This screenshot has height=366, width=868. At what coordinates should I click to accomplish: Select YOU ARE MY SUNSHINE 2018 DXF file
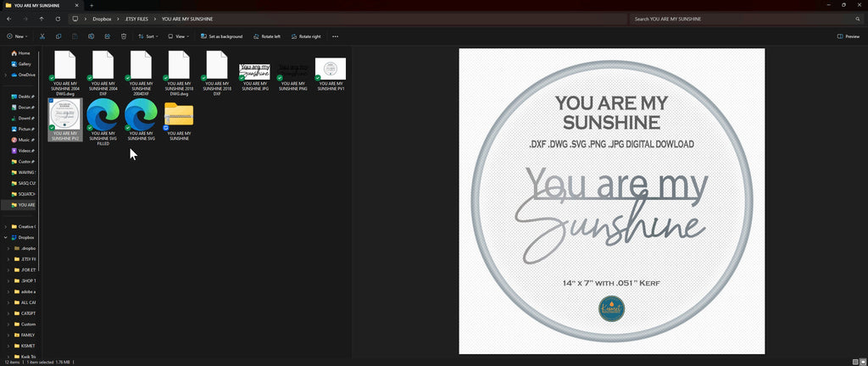(x=217, y=73)
